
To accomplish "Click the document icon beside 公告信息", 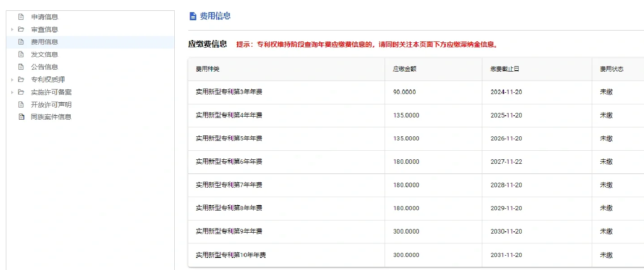I will click(x=21, y=67).
